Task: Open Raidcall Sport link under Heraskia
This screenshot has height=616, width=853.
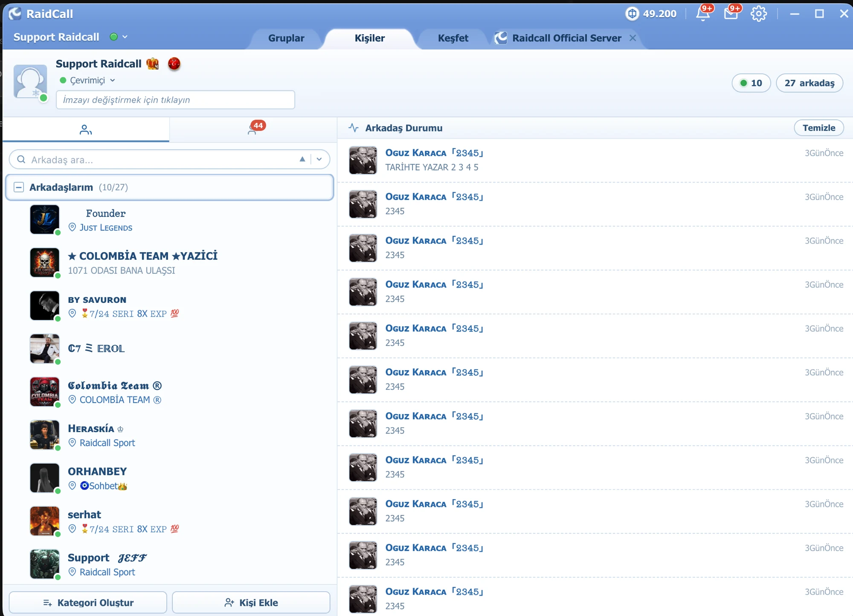Action: coord(107,443)
